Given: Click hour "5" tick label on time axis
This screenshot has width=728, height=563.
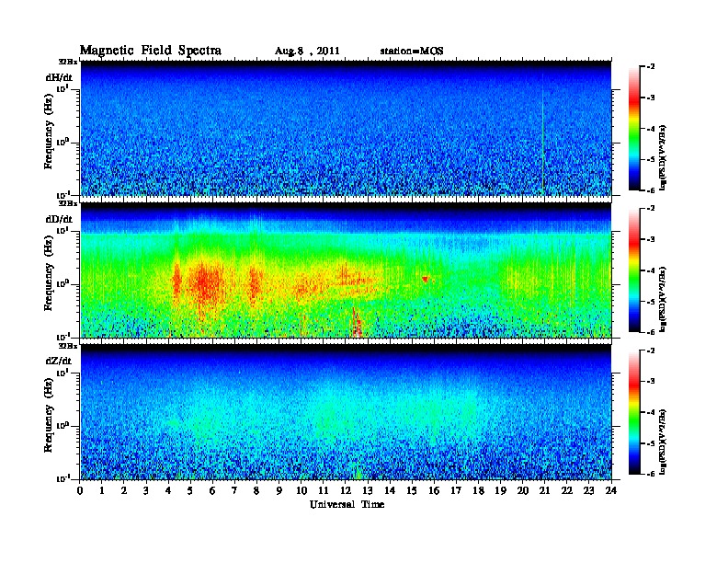Looking at the screenshot, I should coord(190,491).
